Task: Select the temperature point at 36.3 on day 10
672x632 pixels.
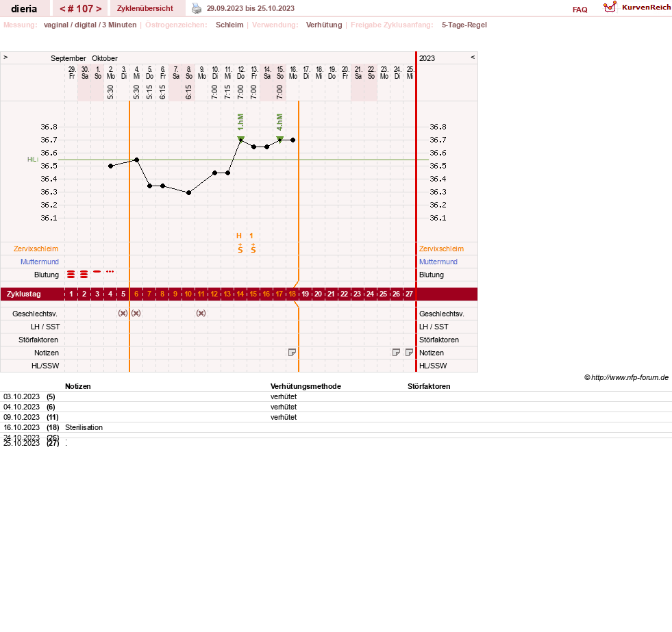Action: pos(188,193)
